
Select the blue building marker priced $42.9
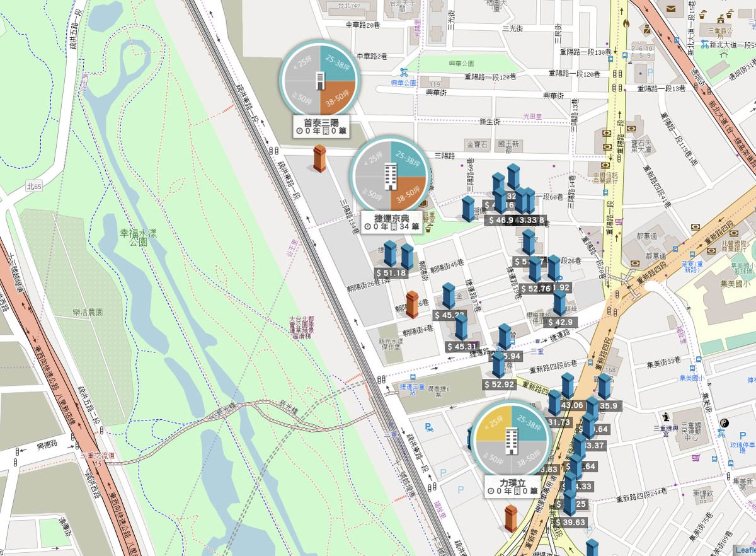559,303
